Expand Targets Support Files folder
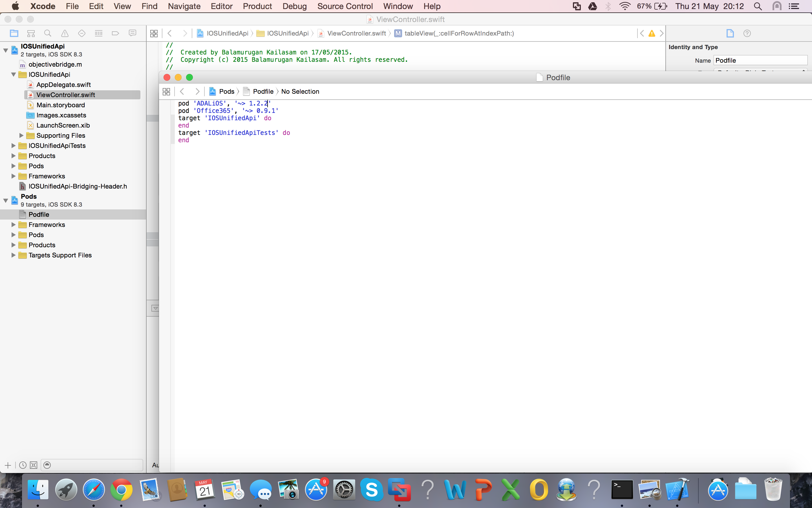Viewport: 812px width, 508px height. (x=14, y=255)
